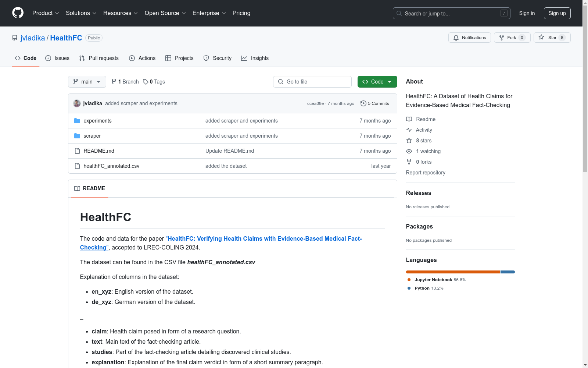Open the Packages heading link
Viewport: 588px width, 368px height.
click(419, 226)
